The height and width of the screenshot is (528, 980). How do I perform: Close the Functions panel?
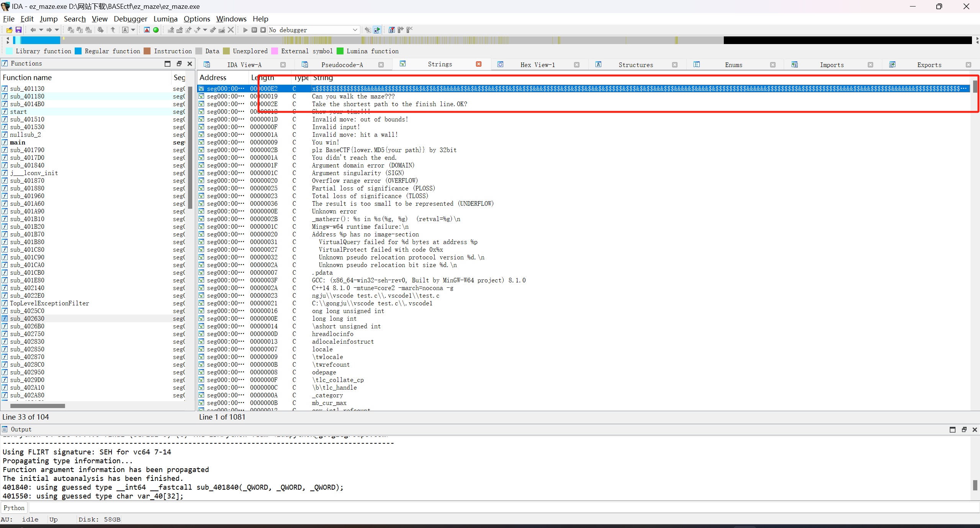coord(190,64)
